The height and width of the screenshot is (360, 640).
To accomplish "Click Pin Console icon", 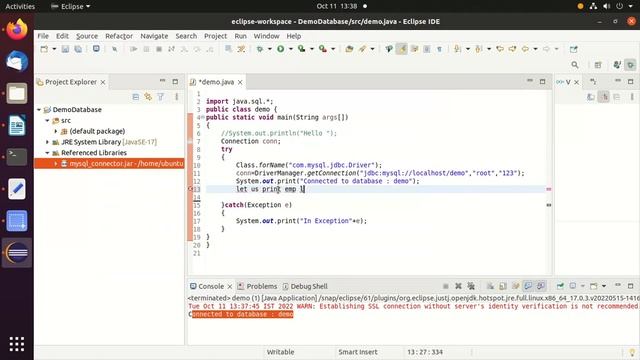I will pyautogui.click(x=560, y=286).
